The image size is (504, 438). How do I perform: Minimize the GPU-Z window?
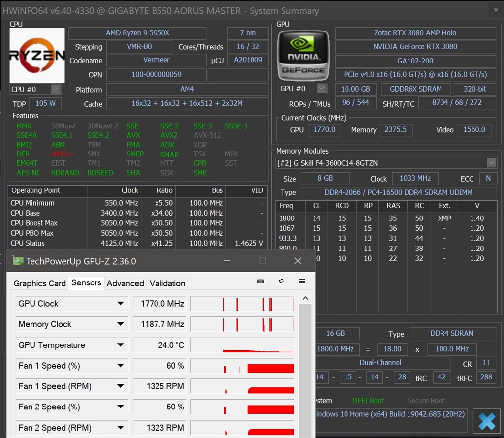(227, 261)
